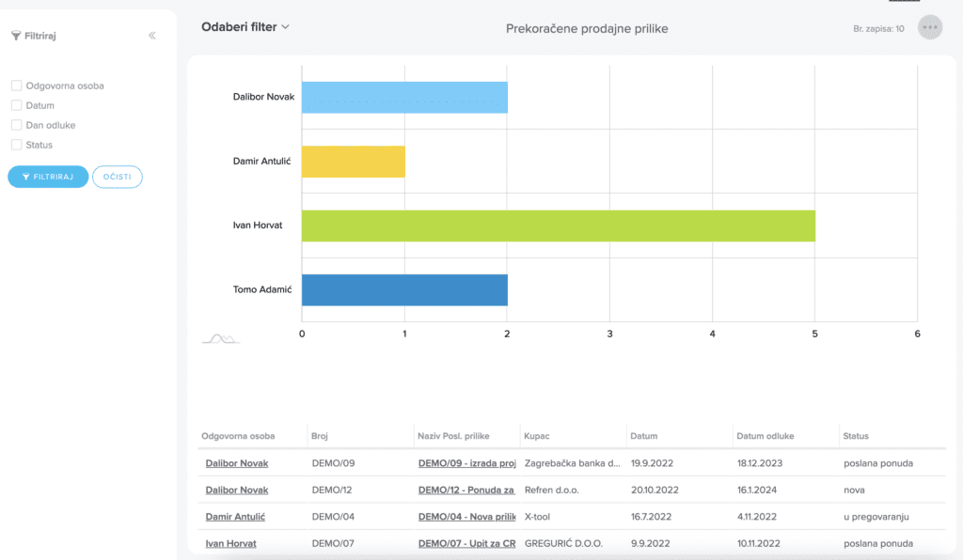This screenshot has height=560, width=963.
Task: Click the date 20.10.2022 cell
Action: click(x=655, y=490)
